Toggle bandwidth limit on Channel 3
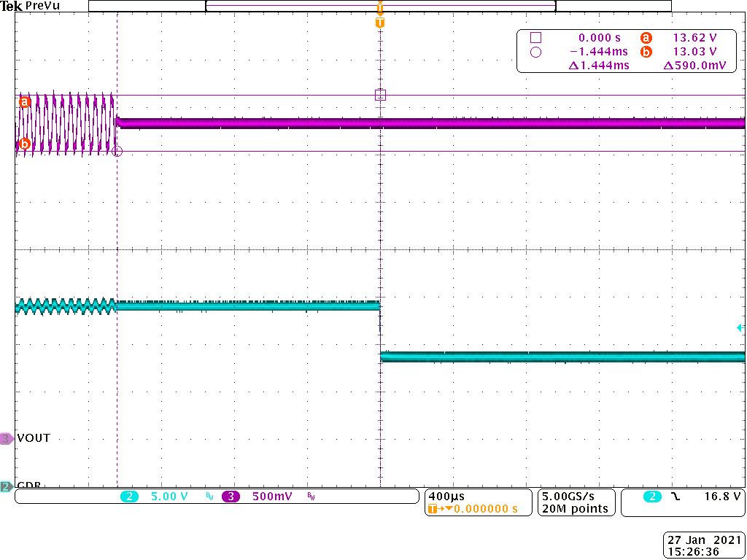This screenshot has height=560, width=747. (310, 497)
